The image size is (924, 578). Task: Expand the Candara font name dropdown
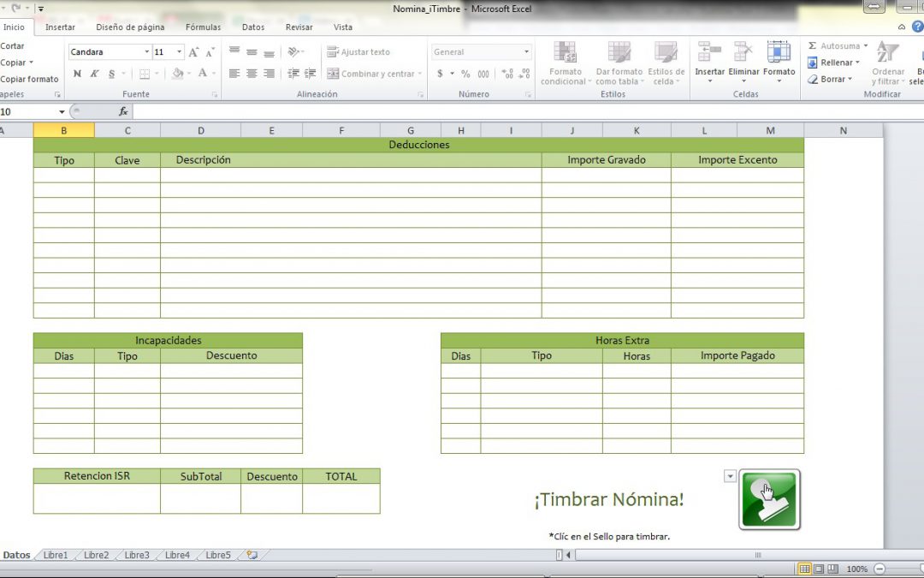[x=146, y=52]
